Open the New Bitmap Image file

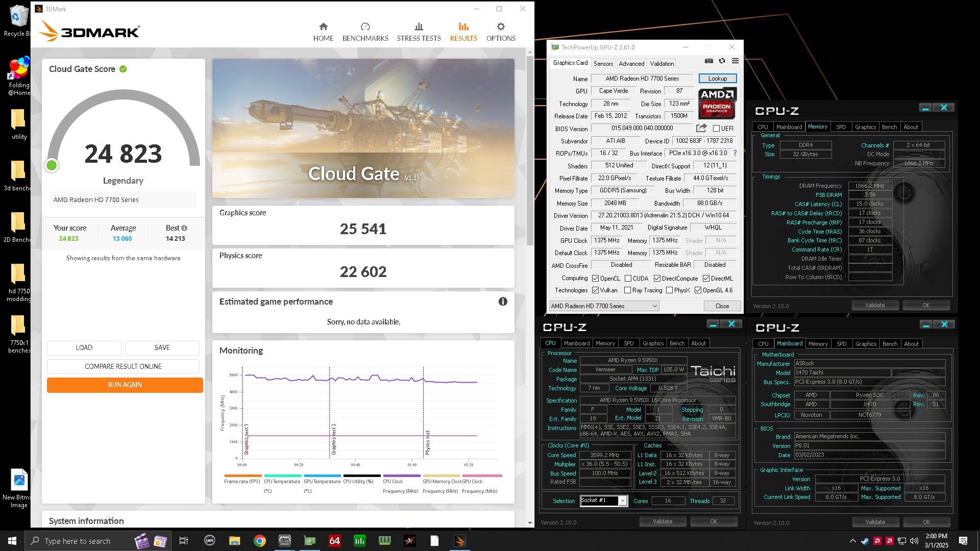click(18, 488)
